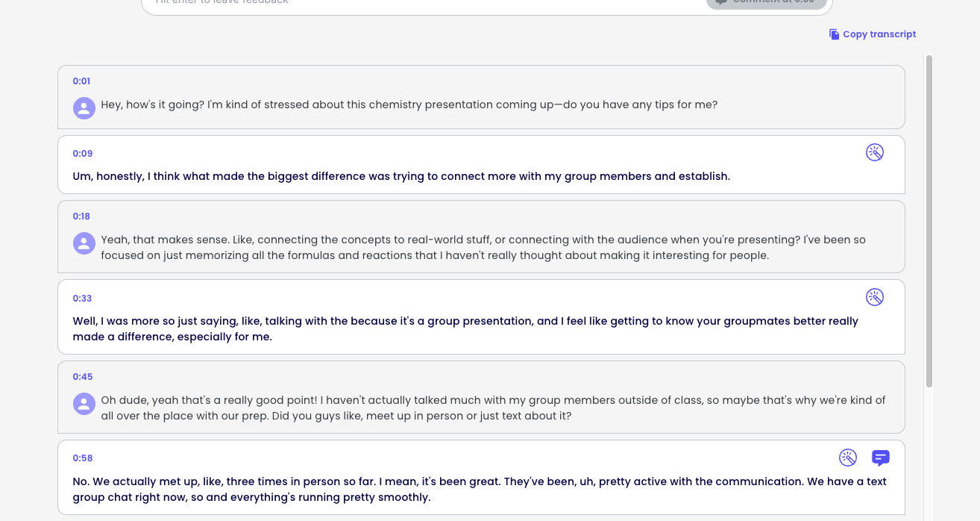
Task: Click speaker avatar on 0:18 message
Action: click(84, 243)
